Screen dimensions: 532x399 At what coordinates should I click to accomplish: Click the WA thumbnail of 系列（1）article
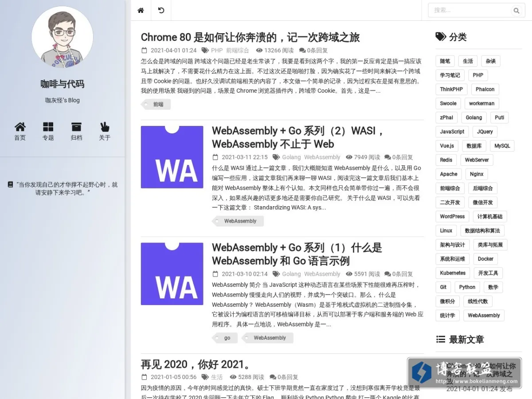pyautogui.click(x=172, y=274)
